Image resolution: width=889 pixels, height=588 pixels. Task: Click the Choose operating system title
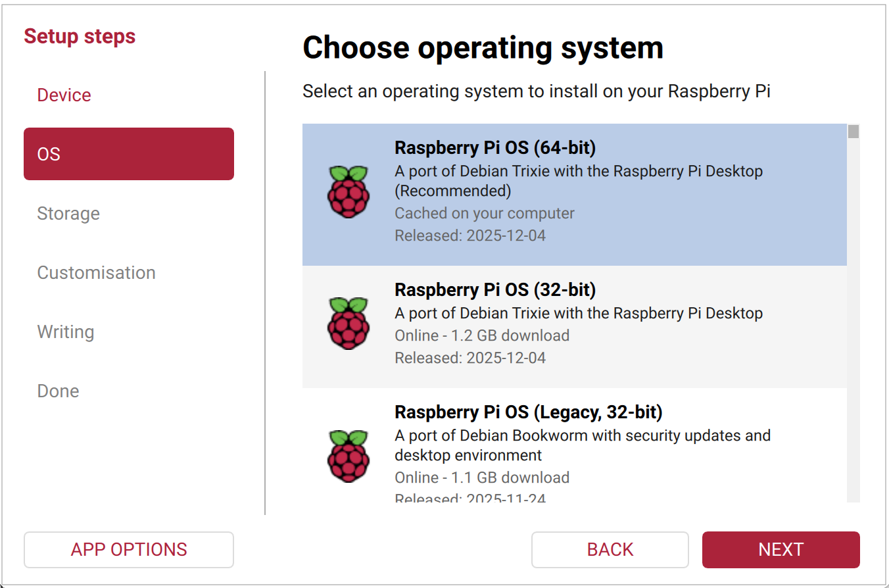coord(483,47)
